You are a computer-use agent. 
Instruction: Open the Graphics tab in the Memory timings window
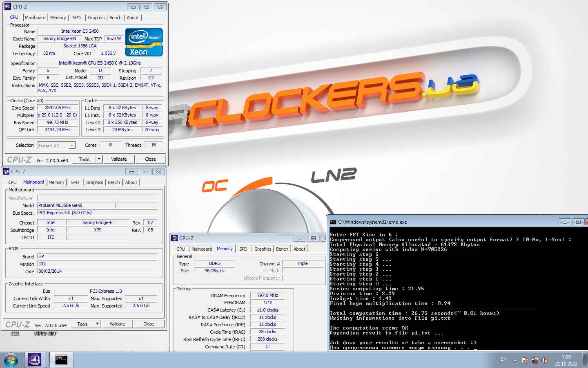(263, 249)
